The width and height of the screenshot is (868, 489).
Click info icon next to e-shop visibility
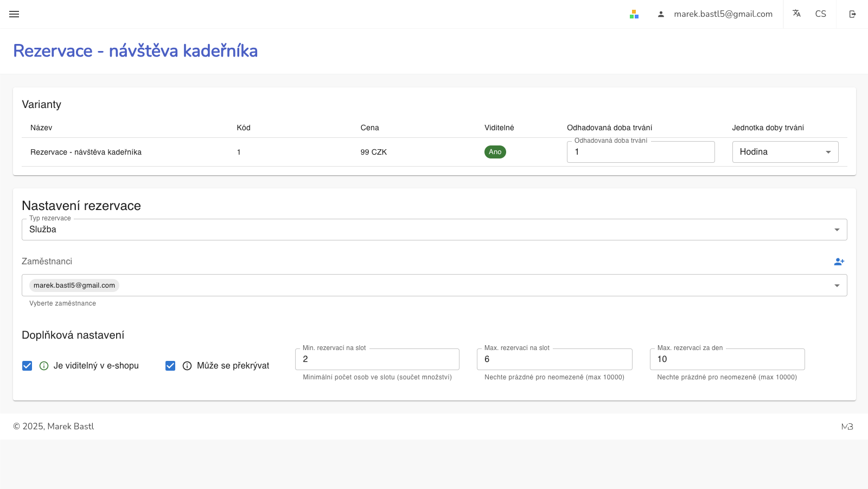coord(44,366)
